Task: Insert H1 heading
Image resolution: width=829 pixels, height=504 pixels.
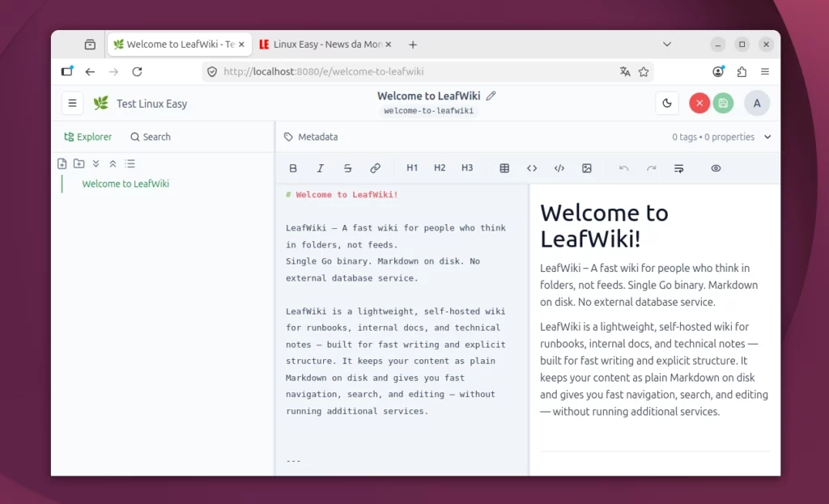Action: point(412,168)
